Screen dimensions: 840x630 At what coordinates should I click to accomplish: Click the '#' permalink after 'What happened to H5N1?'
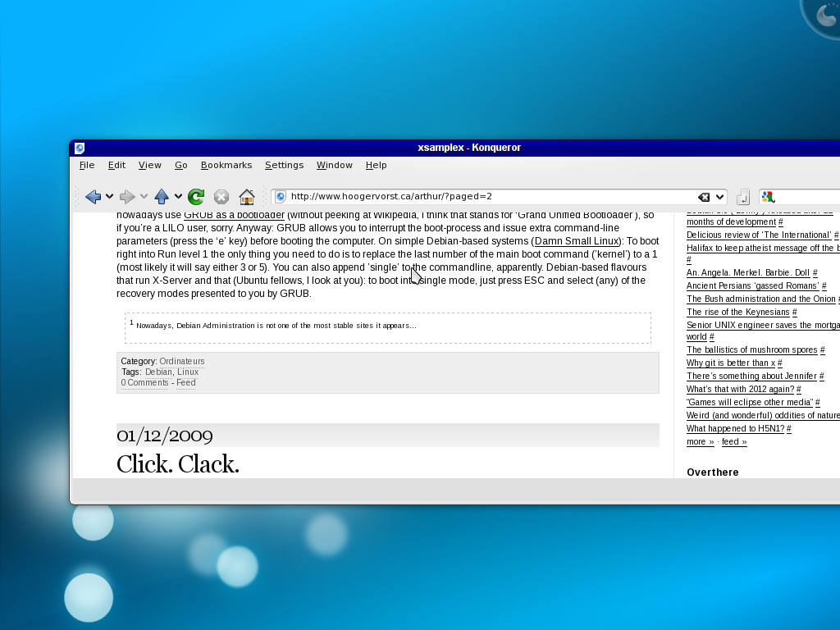pos(788,428)
